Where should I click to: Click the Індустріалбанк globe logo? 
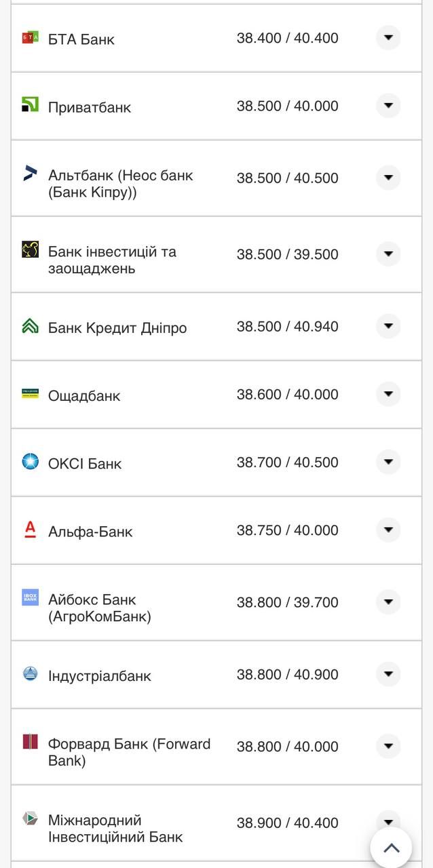pyautogui.click(x=30, y=674)
